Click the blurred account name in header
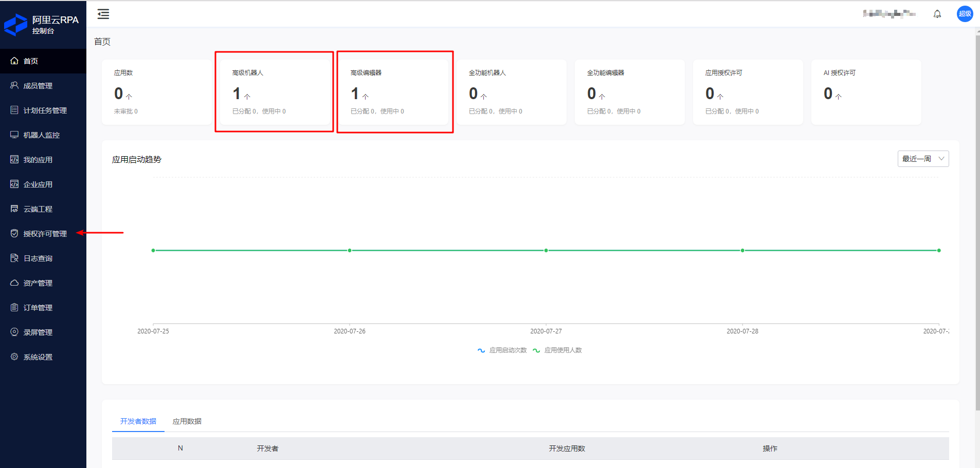Image resolution: width=980 pixels, height=468 pixels. click(x=889, y=14)
